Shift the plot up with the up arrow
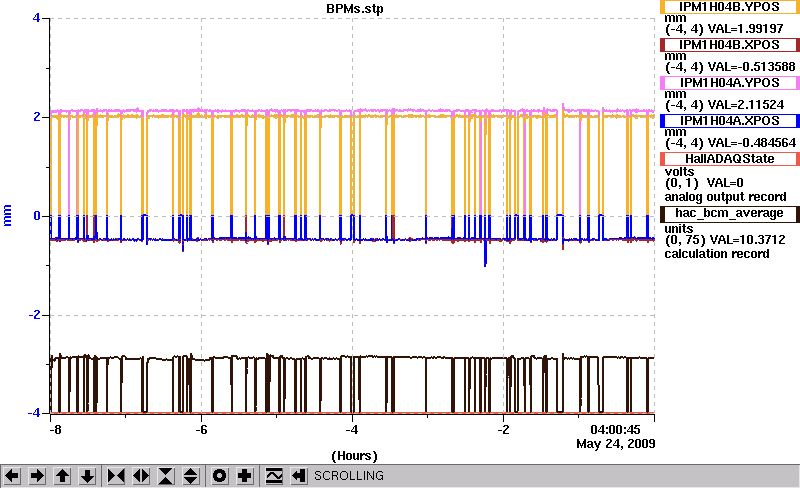The width and height of the screenshot is (800, 488). (x=62, y=476)
